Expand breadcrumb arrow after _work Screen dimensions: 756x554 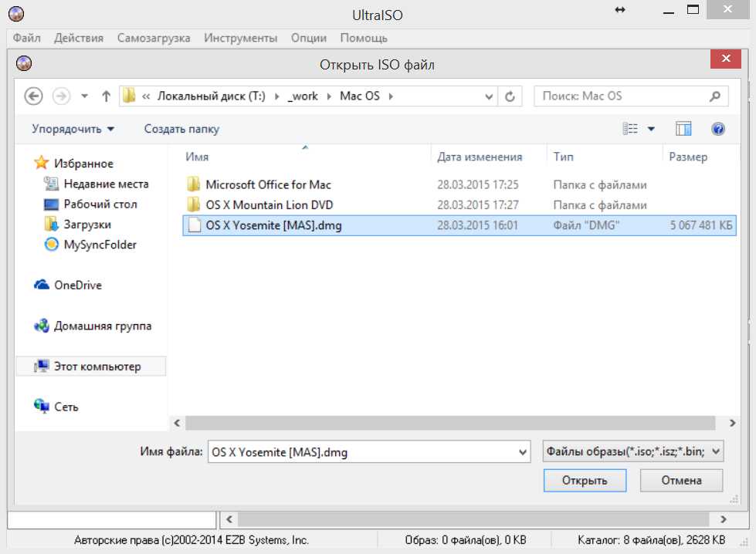pyautogui.click(x=329, y=96)
